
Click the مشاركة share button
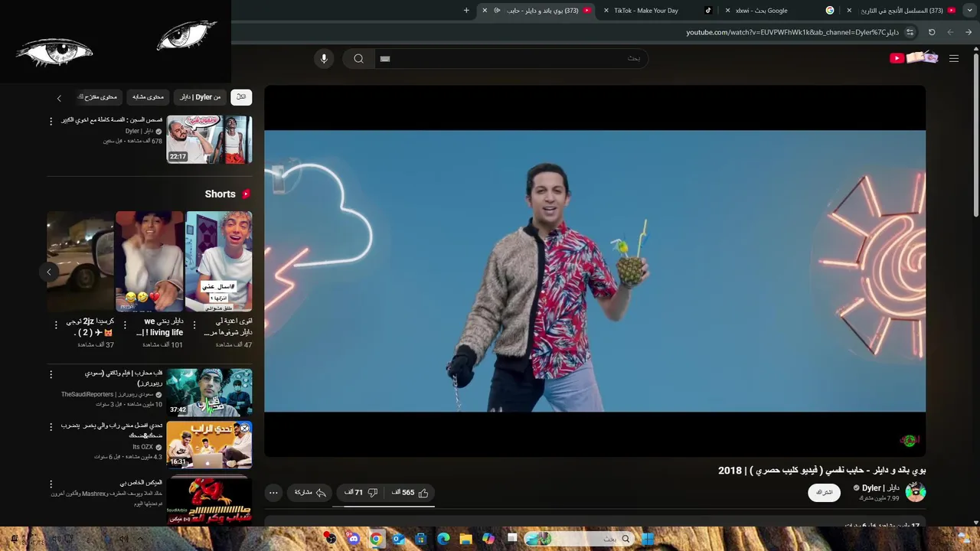click(311, 493)
